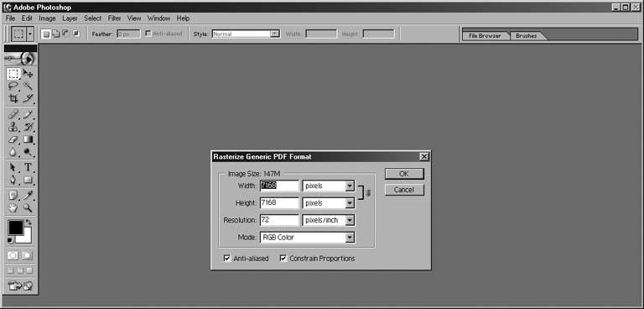This screenshot has width=644, height=309.
Task: Click OK in Rasterize dialog
Action: tap(404, 174)
